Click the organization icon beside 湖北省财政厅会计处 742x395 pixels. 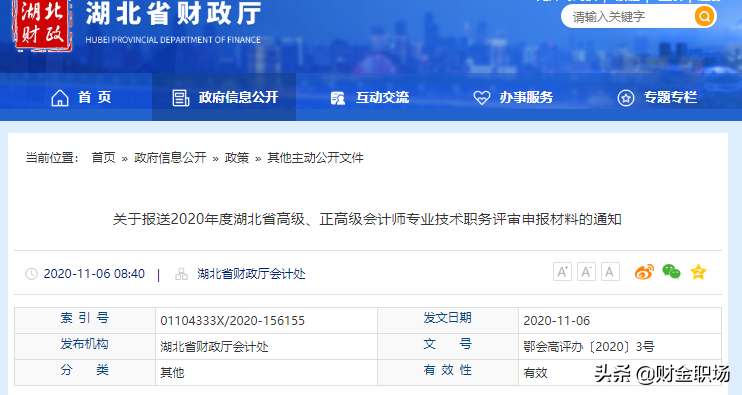click(181, 274)
